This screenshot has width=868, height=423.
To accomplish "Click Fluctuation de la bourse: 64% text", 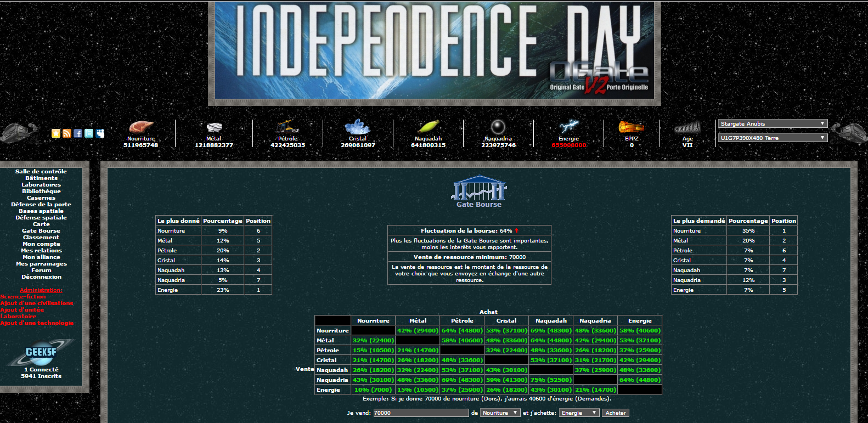I will tap(466, 230).
